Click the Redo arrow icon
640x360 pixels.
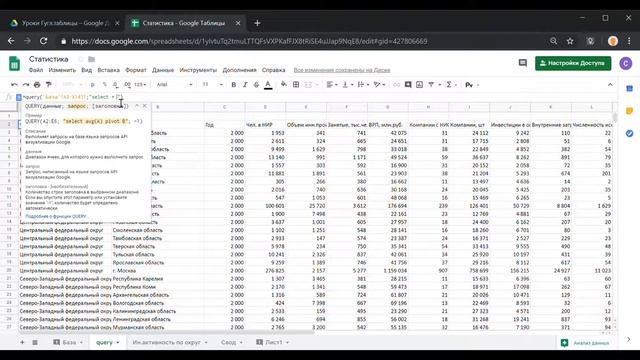tap(26, 85)
